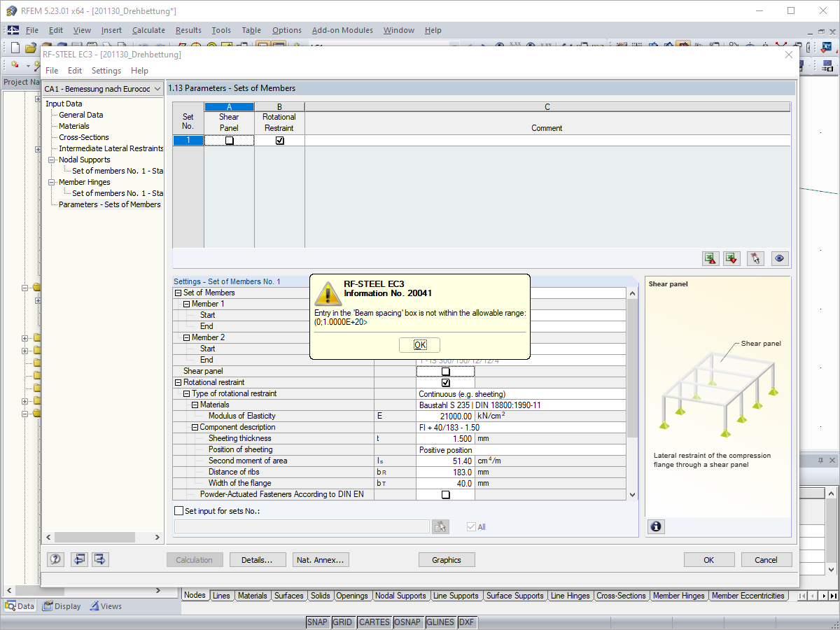Enable Powder-Actuated Fasteners According to DIN EN
This screenshot has height=630, width=840.
445,493
